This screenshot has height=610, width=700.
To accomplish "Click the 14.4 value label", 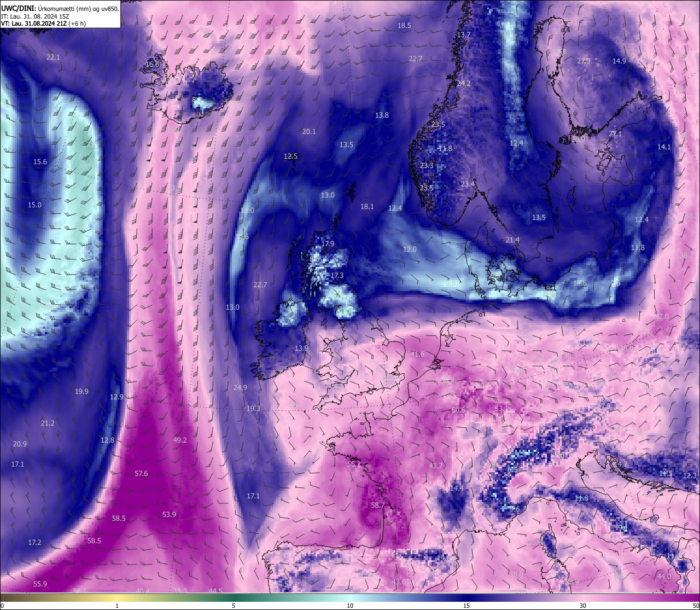I will pyautogui.click(x=457, y=489).
